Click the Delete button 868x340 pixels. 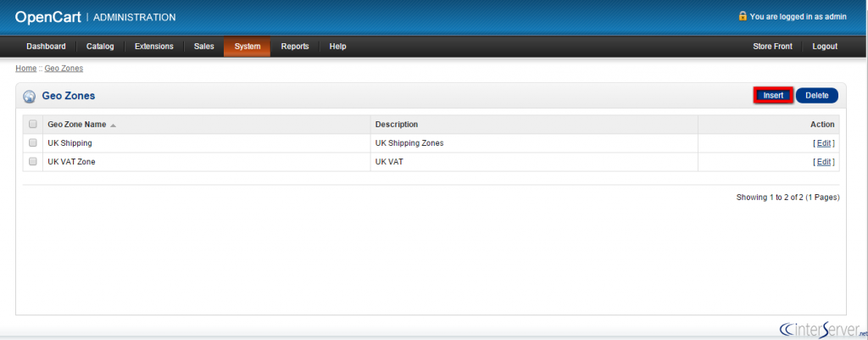point(816,95)
